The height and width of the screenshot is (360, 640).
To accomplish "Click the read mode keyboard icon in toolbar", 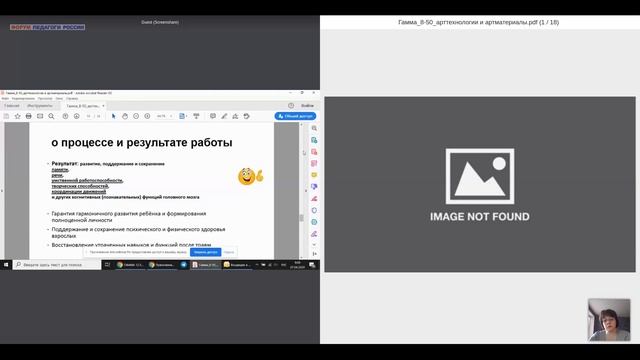I will [196, 116].
